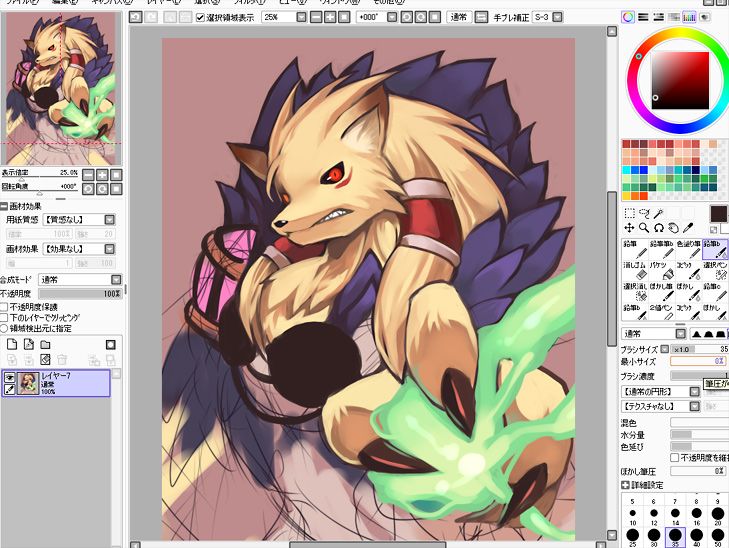Collapse the 画材効果 section expander

(x=4, y=206)
